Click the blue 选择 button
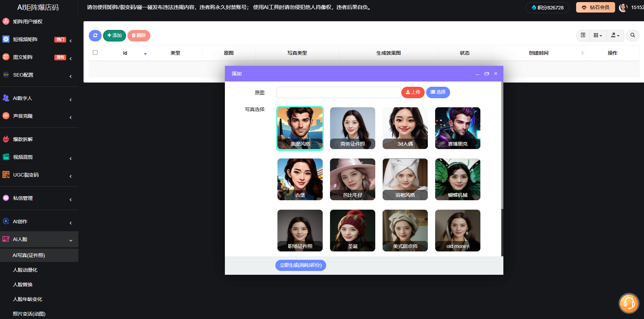Screen dimensions: 644x319 tap(438, 92)
